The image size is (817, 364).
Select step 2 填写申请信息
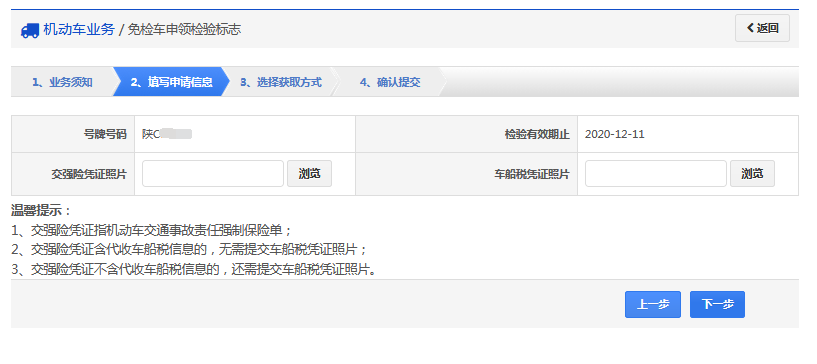tap(171, 82)
